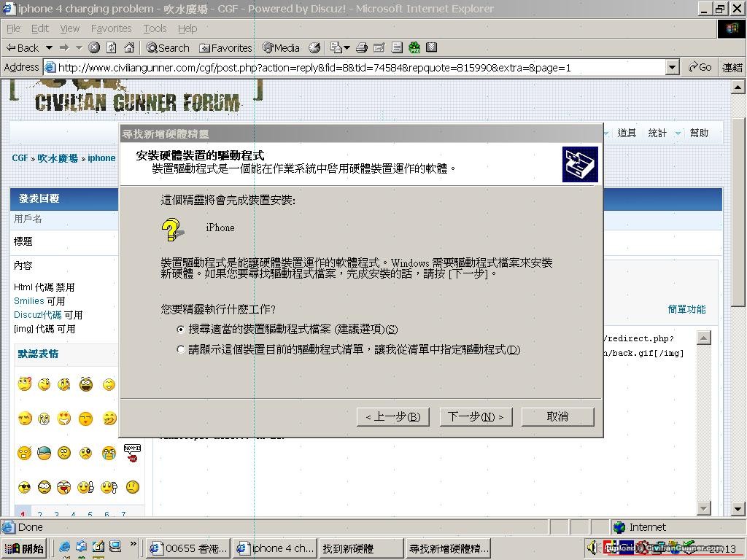This screenshot has width=747, height=560.
Task: Go to Home page via house icon
Action: 129,48
